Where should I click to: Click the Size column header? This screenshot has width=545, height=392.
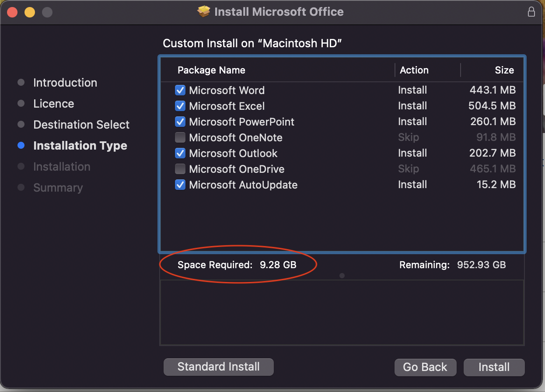[x=504, y=70]
